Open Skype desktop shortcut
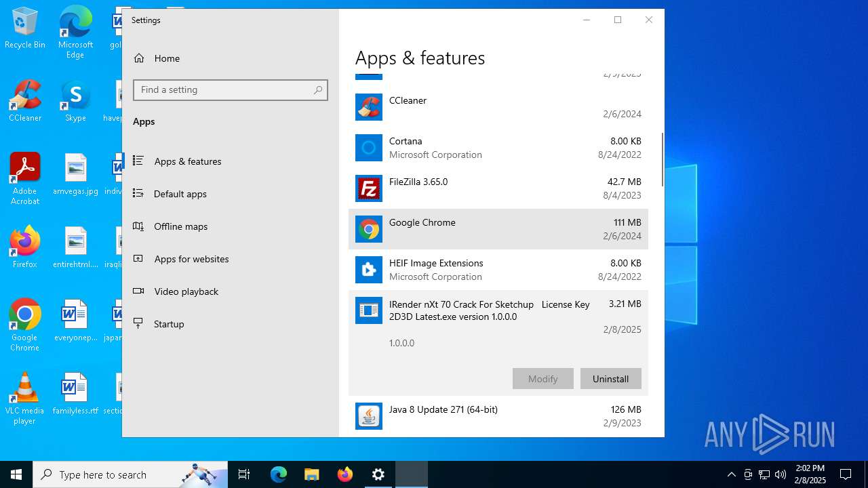Screen dimensions: 868x488 click(75, 101)
